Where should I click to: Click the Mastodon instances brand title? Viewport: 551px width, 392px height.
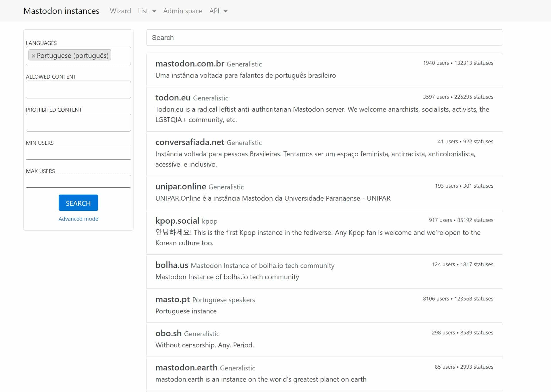(x=61, y=11)
